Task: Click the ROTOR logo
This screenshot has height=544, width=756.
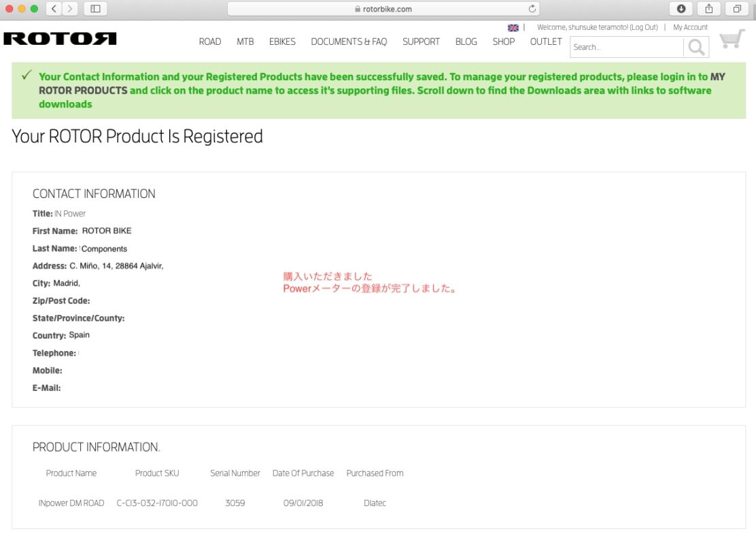Action: [x=60, y=39]
